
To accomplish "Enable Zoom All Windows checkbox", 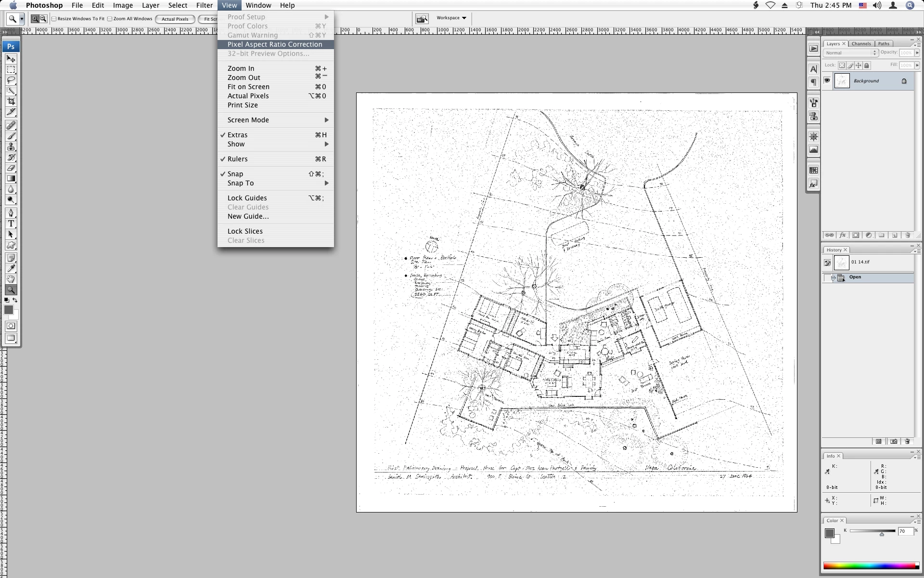I will point(110,19).
